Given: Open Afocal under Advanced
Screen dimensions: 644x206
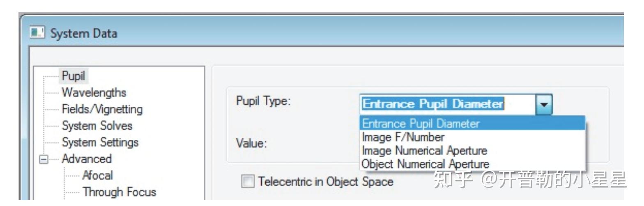Looking at the screenshot, I should point(97,175).
